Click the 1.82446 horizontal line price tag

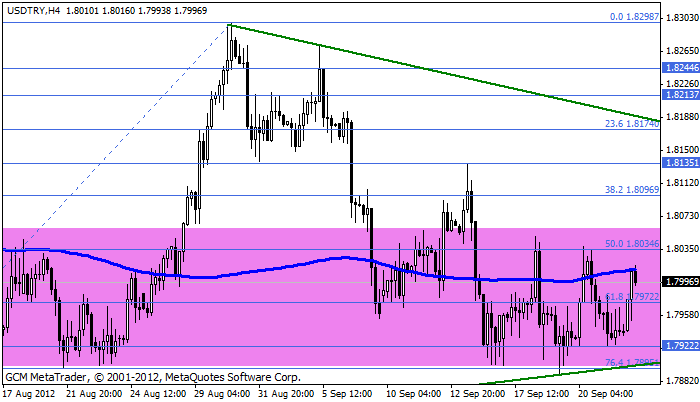681,68
